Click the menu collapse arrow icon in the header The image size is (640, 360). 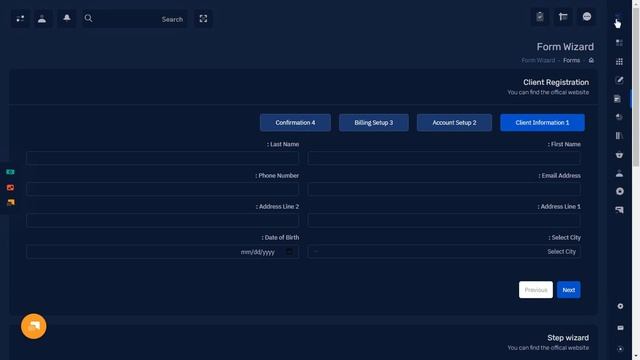pos(563,17)
